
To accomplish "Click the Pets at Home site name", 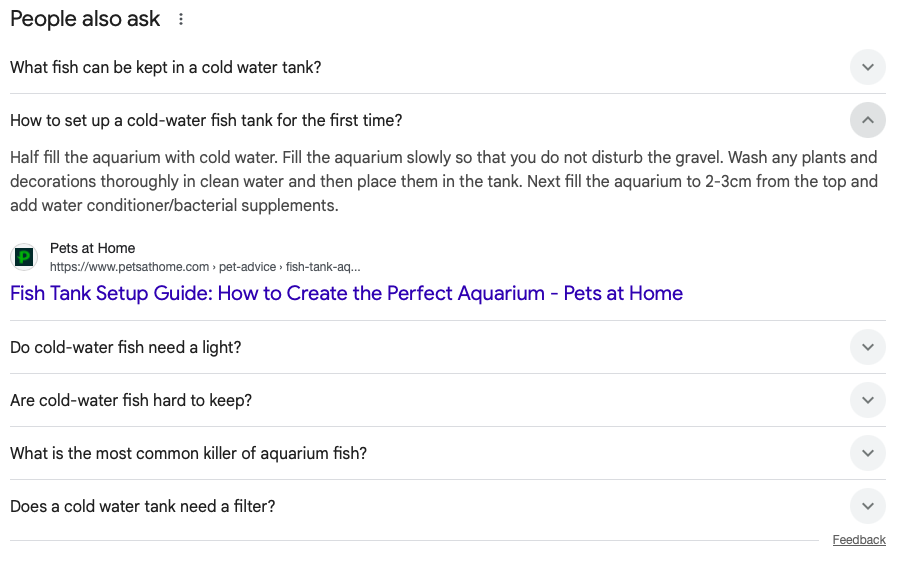I will click(x=92, y=248).
